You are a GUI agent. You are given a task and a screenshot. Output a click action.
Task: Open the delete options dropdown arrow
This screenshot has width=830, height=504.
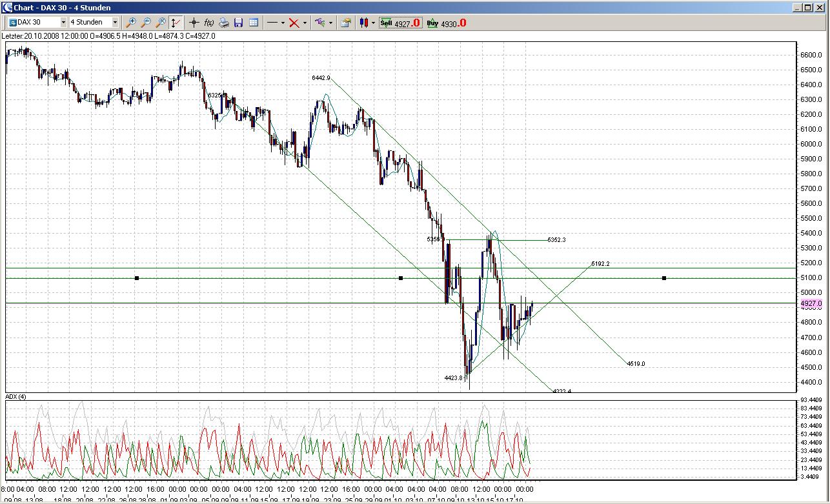pyautogui.click(x=305, y=23)
